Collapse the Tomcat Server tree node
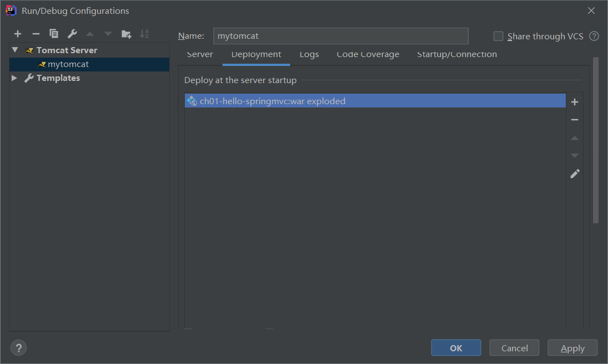 pyautogui.click(x=15, y=50)
